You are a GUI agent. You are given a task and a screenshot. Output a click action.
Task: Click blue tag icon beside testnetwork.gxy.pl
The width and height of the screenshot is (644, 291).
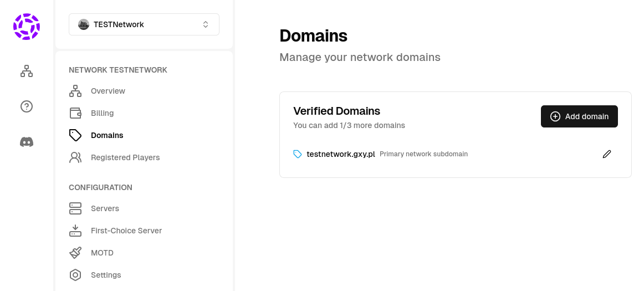298,154
